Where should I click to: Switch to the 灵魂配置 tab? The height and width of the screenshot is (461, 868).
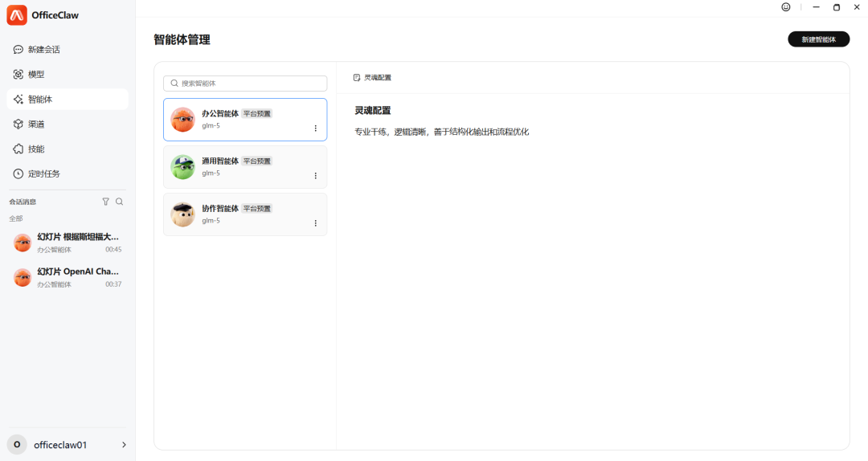point(372,78)
